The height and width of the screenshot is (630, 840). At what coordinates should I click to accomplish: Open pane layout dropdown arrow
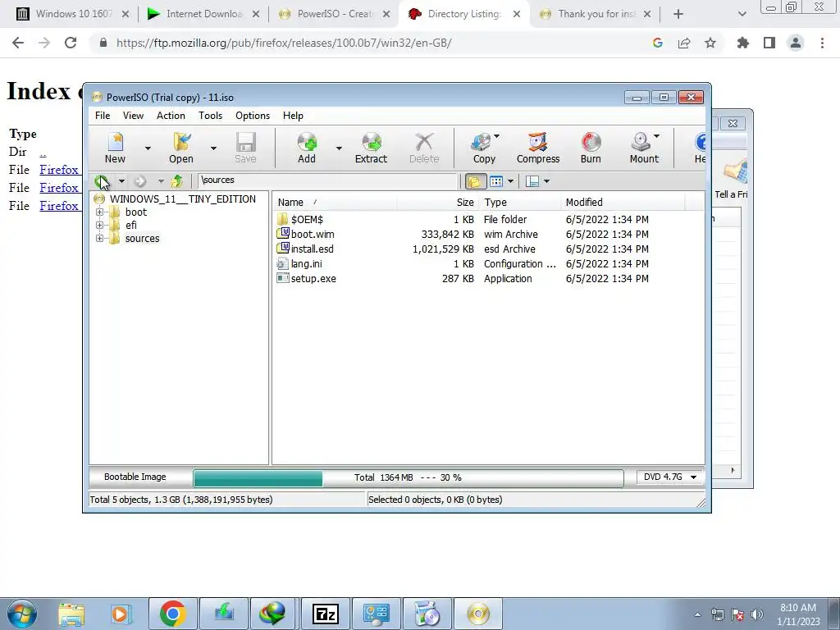pos(546,181)
